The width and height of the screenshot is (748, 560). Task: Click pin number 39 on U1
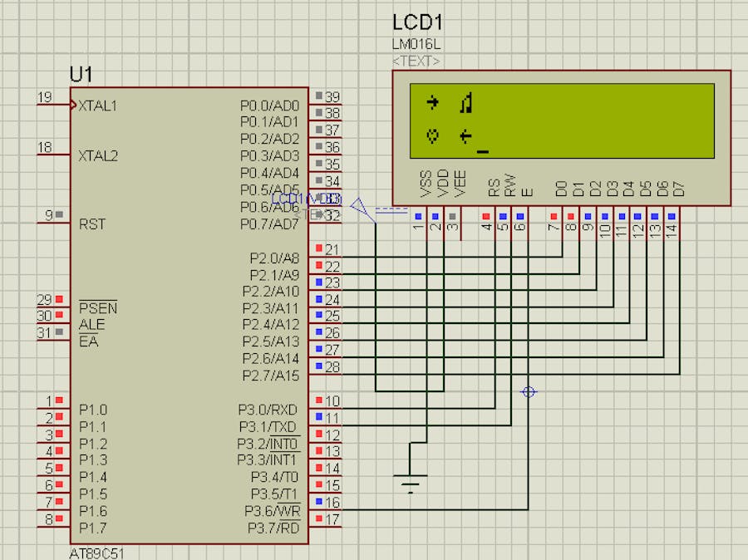tap(332, 97)
